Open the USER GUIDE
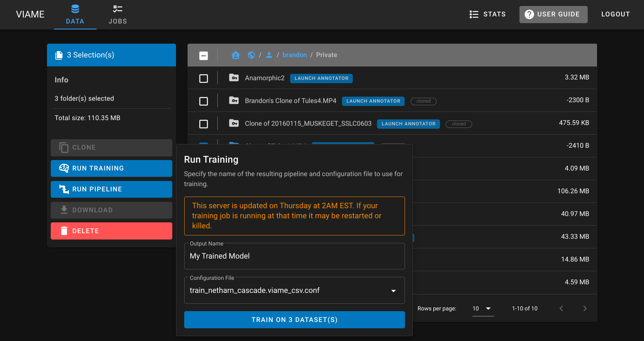The image size is (644, 341). pyautogui.click(x=553, y=14)
